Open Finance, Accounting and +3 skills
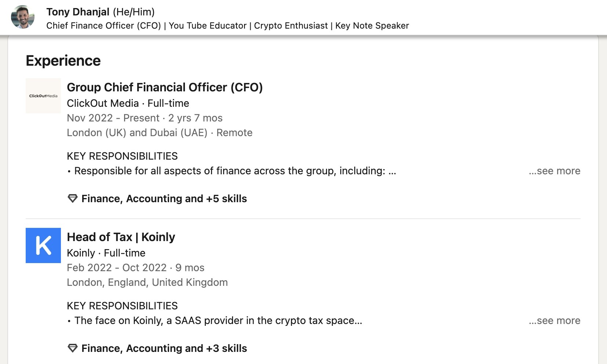This screenshot has height=364, width=607. tap(164, 348)
